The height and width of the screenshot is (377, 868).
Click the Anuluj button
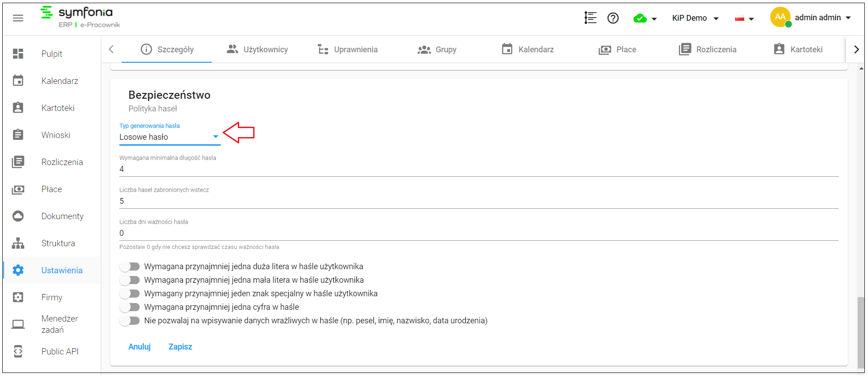(140, 347)
